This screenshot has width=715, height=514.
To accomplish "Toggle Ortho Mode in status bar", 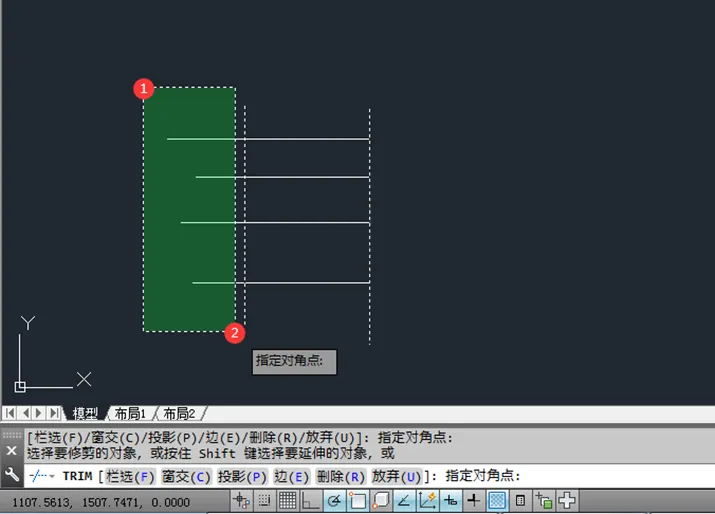I will (x=311, y=501).
